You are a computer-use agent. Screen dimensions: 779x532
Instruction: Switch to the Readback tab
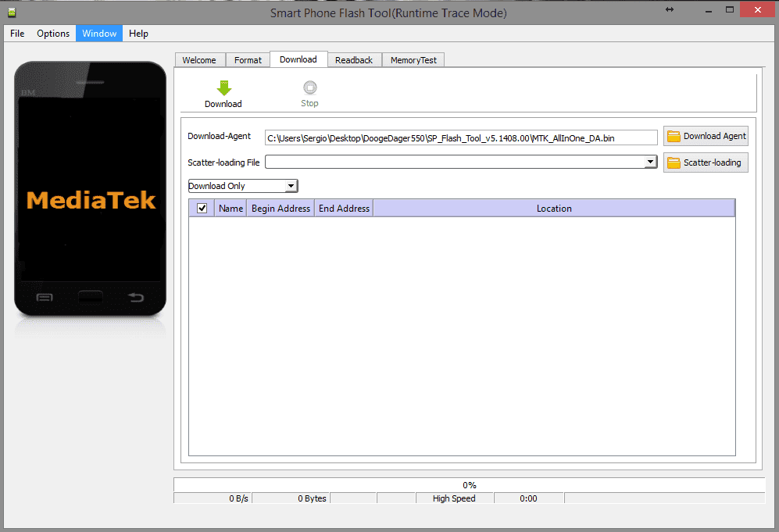(354, 60)
